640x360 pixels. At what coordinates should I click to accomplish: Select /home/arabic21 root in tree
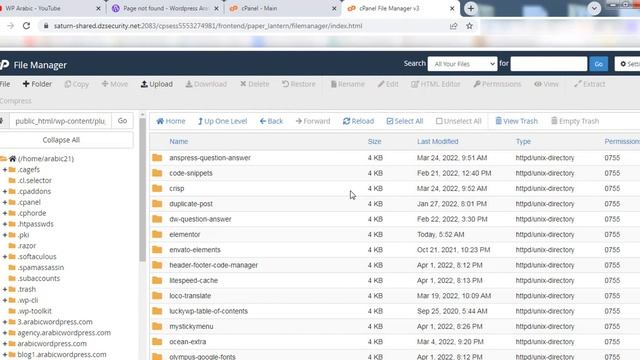coord(46,159)
